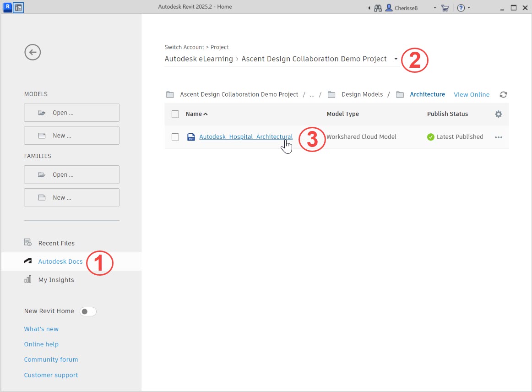The width and height of the screenshot is (532, 392).
Task: Click the RVT file icon for hospital model
Action: 191,137
